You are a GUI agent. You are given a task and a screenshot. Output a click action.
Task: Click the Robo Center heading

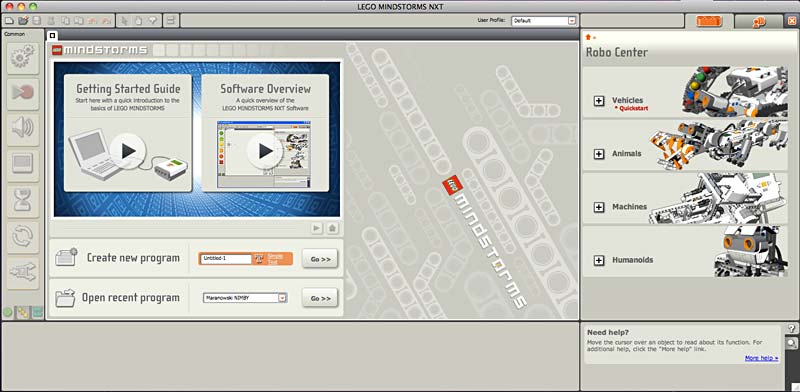[617, 52]
